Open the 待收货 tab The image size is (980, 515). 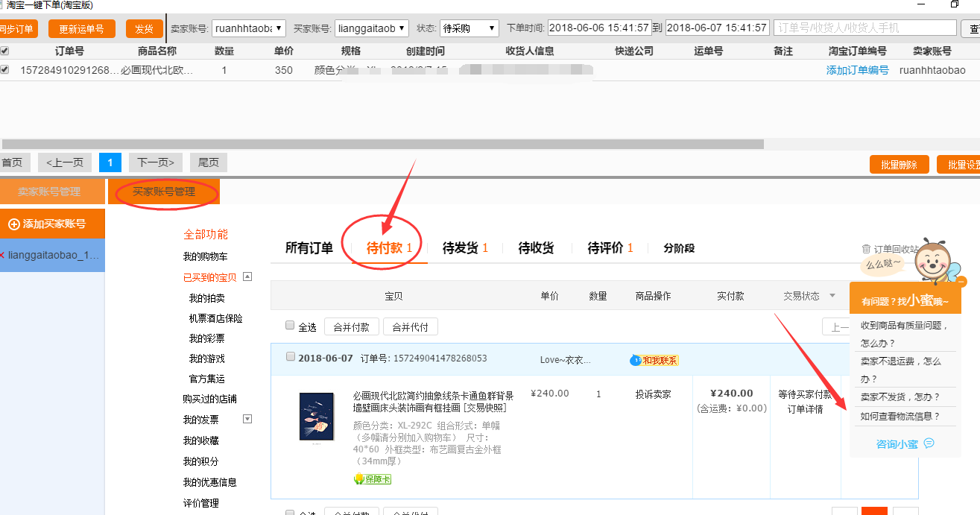coord(536,248)
